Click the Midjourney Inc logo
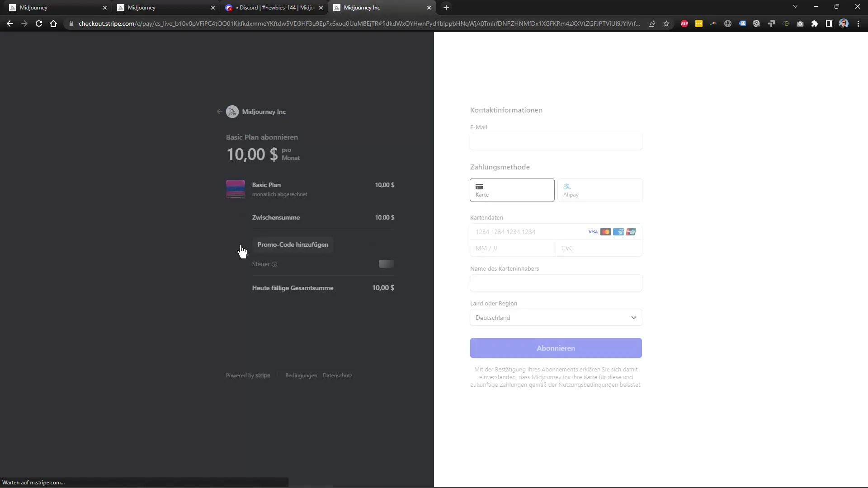This screenshot has height=488, width=868. pos(232,112)
